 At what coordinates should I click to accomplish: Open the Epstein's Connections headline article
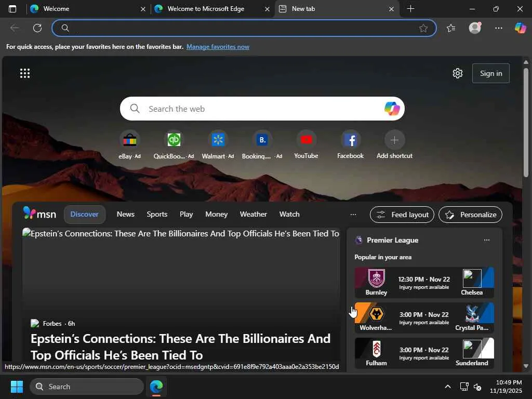(180, 347)
